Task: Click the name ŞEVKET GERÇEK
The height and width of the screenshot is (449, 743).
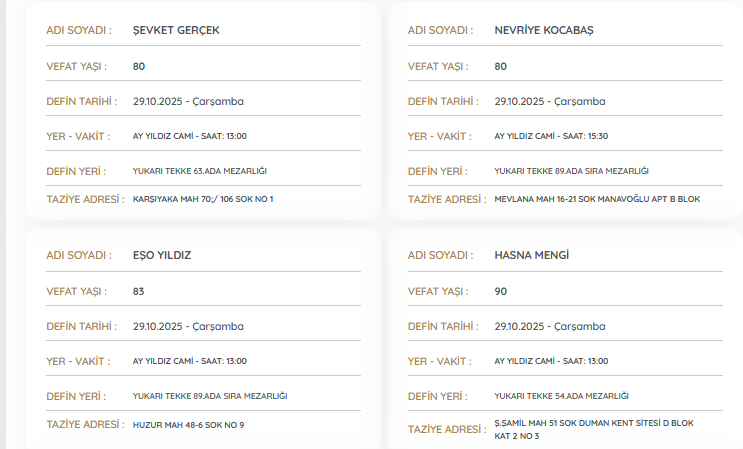Action: (176, 30)
